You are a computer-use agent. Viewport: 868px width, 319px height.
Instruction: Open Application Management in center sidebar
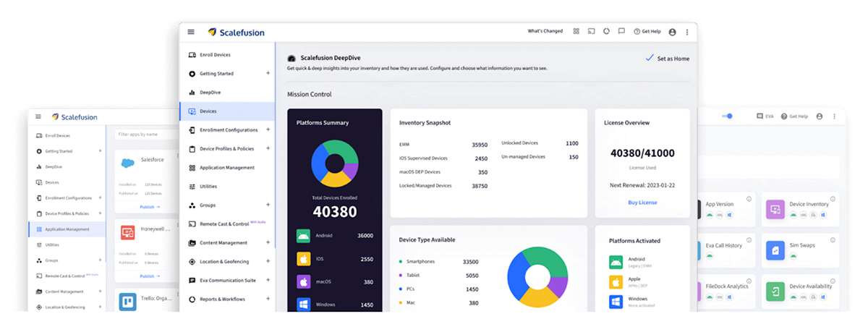[x=227, y=168]
